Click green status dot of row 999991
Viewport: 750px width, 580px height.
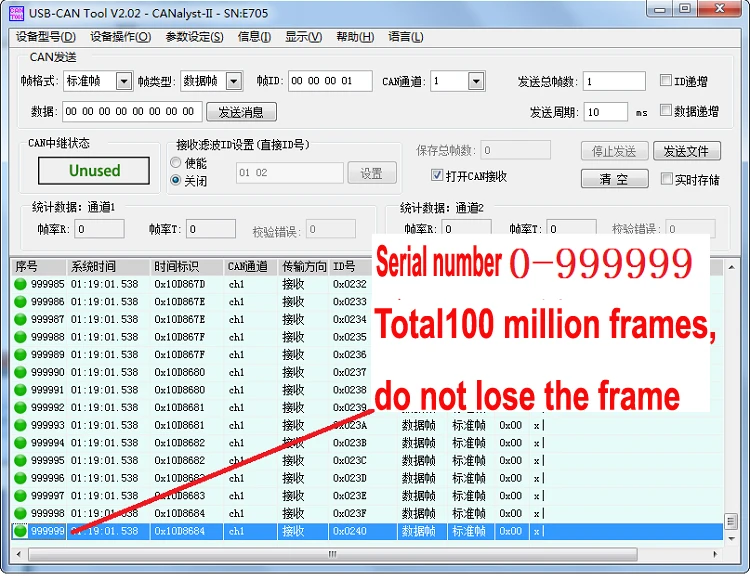coord(20,390)
